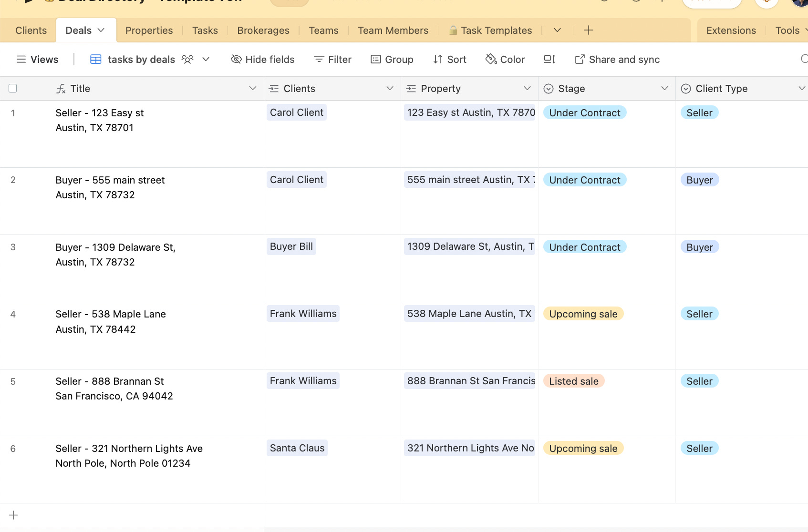Screen dimensions: 808x532
Task: Click the collaborators icon beside the view name
Action: pyautogui.click(x=187, y=59)
